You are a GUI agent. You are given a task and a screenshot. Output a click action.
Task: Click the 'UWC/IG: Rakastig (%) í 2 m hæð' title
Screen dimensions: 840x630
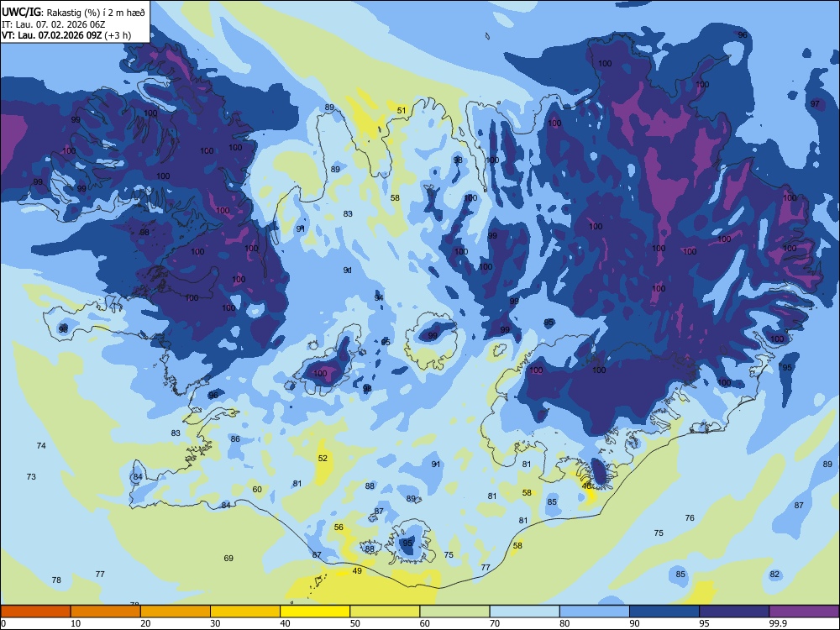point(73,12)
